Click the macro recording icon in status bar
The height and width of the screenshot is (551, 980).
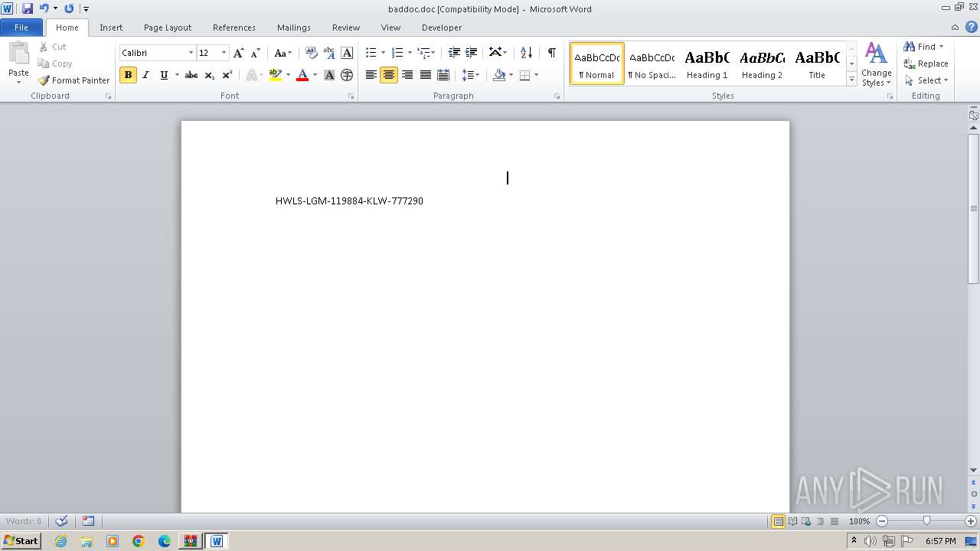click(x=88, y=521)
